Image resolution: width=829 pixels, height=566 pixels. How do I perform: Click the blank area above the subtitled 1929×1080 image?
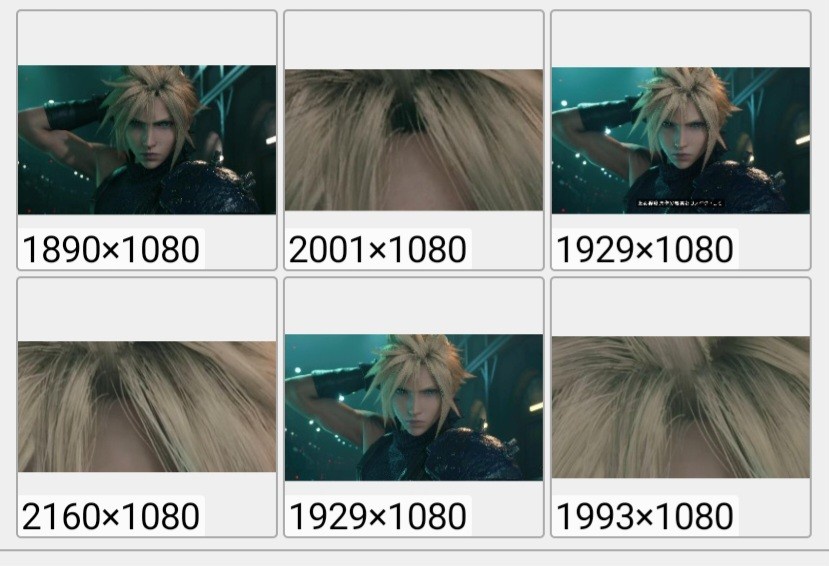680,39
